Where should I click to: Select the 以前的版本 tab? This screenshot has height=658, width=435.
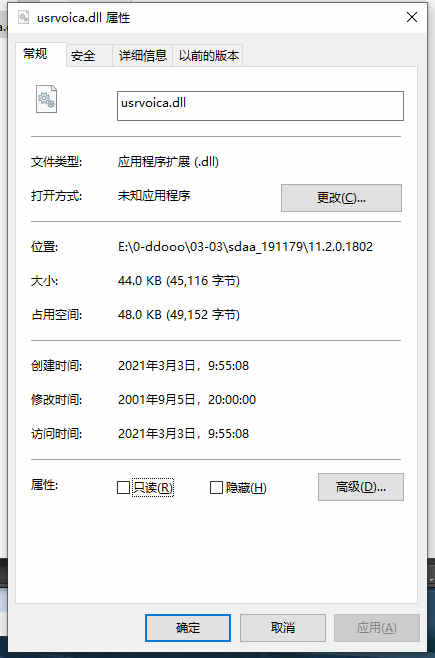click(x=208, y=56)
